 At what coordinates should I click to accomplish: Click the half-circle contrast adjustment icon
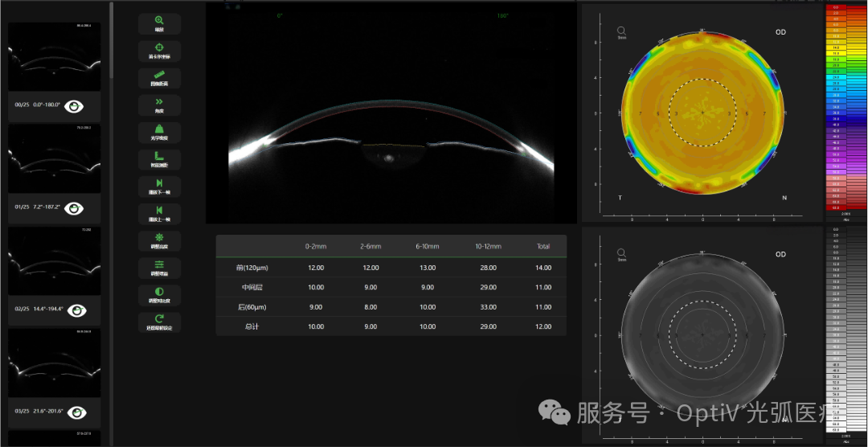pyautogui.click(x=159, y=295)
